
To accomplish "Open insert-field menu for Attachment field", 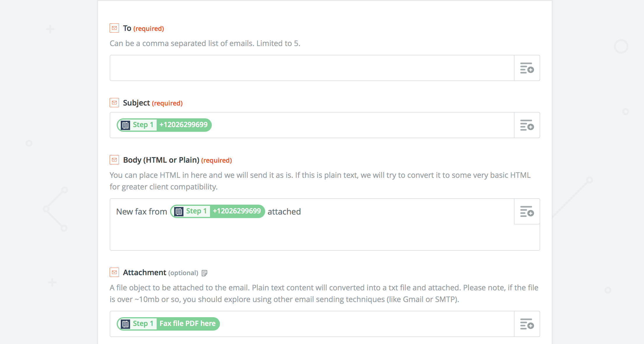I will click(527, 324).
